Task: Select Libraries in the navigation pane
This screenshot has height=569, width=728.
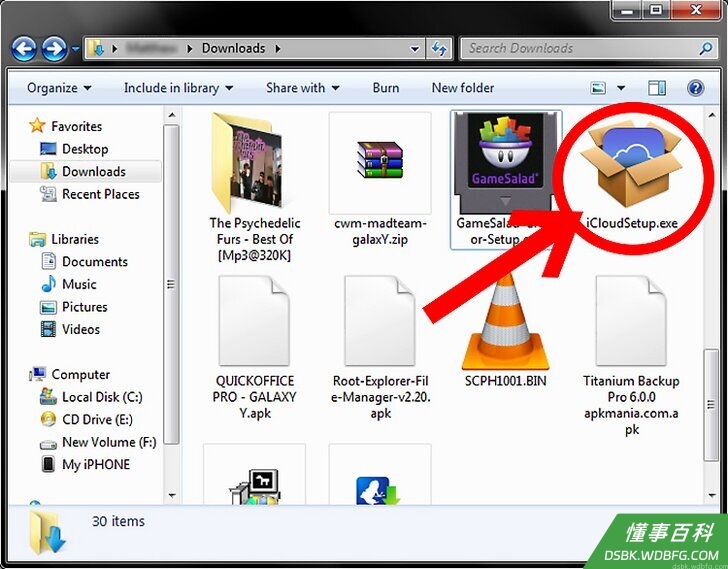Action: pyautogui.click(x=75, y=239)
